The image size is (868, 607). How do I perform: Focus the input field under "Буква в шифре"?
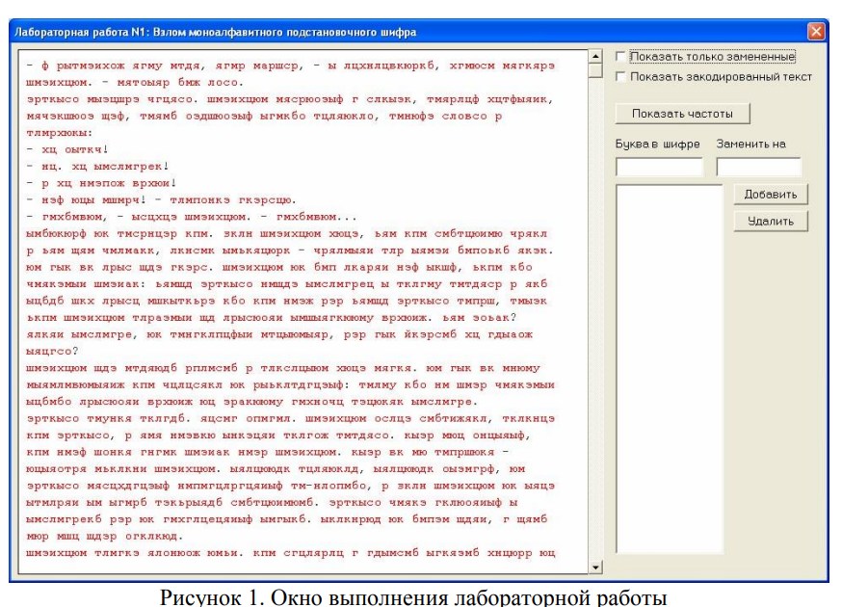659,167
